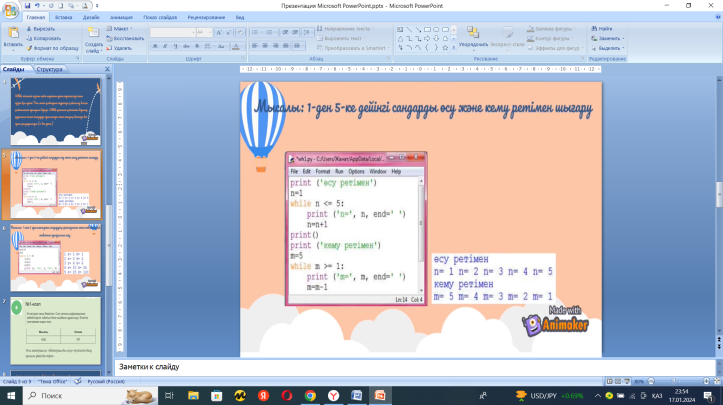Toggle bold text formatting
The image size is (723, 405).
pos(155,46)
